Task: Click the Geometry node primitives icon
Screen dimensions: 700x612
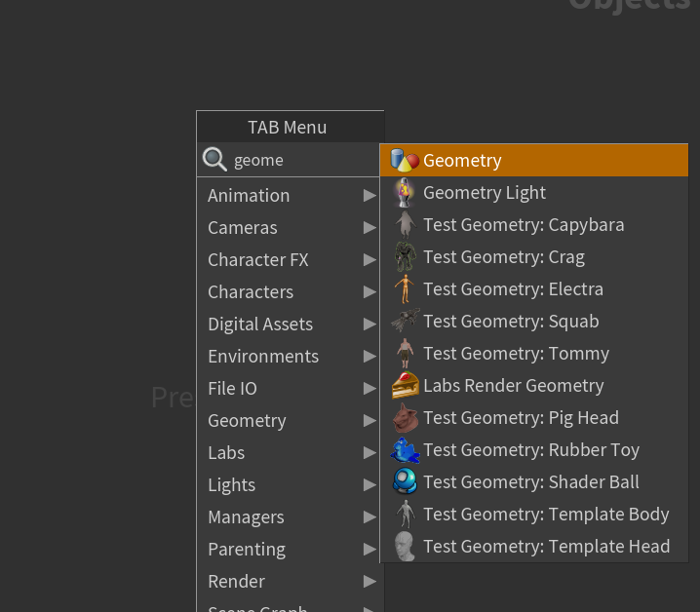Action: [x=405, y=160]
